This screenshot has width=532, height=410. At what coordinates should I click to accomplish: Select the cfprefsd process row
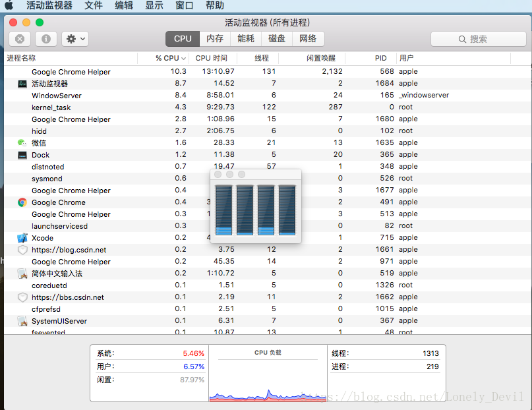click(268, 309)
